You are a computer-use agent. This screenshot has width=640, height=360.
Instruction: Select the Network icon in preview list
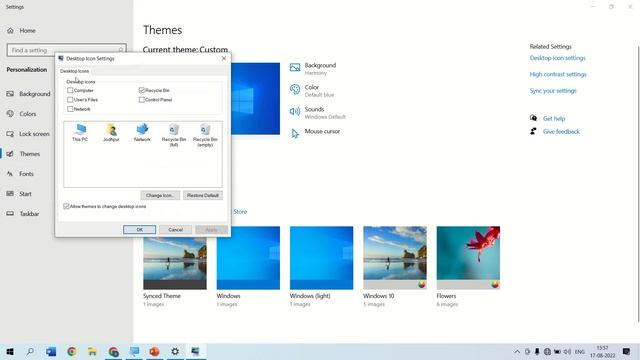[x=142, y=133]
